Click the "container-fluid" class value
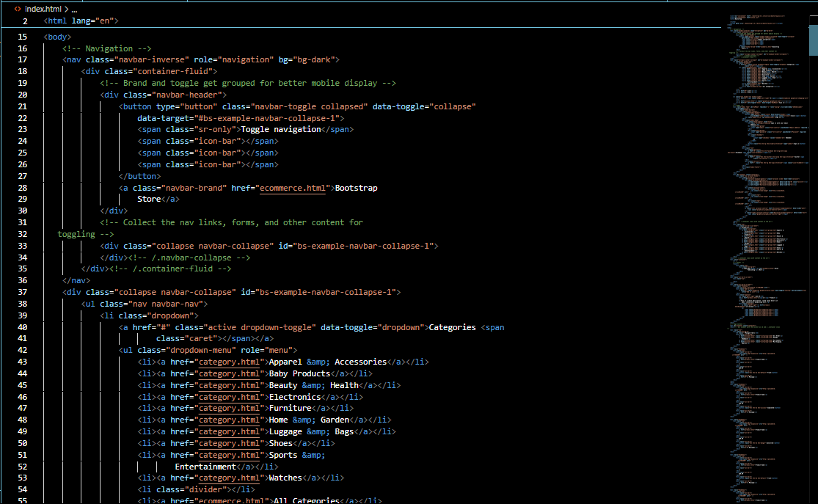Viewport: 818px width, 504px height. click(x=172, y=71)
